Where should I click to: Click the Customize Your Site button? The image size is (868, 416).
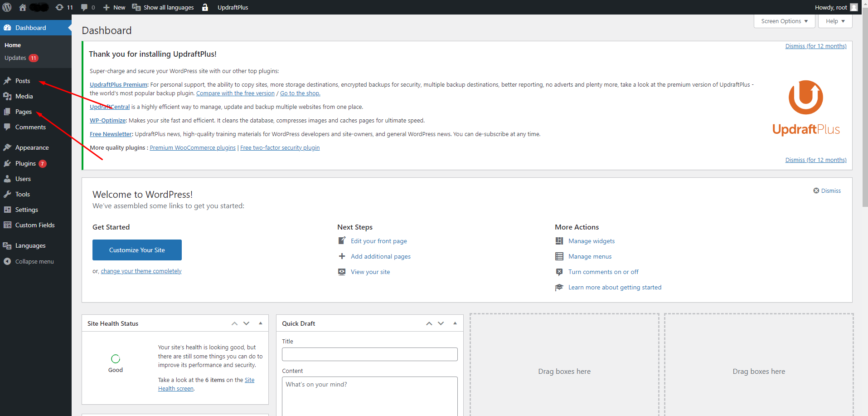point(137,250)
